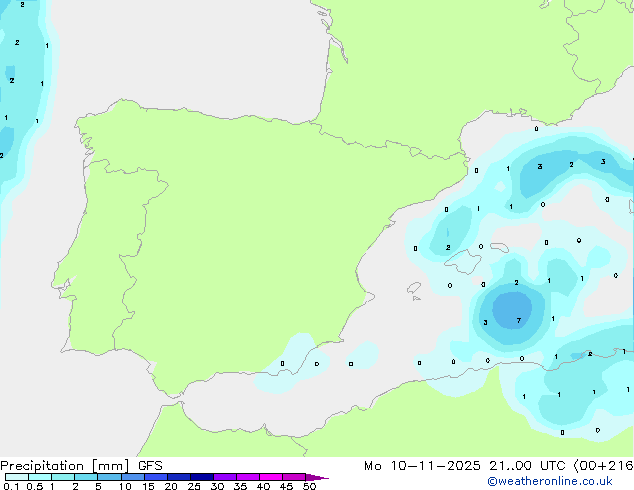The height and width of the screenshot is (490, 634).
Task: Click the legend label '0.5'
Action: [34, 486]
